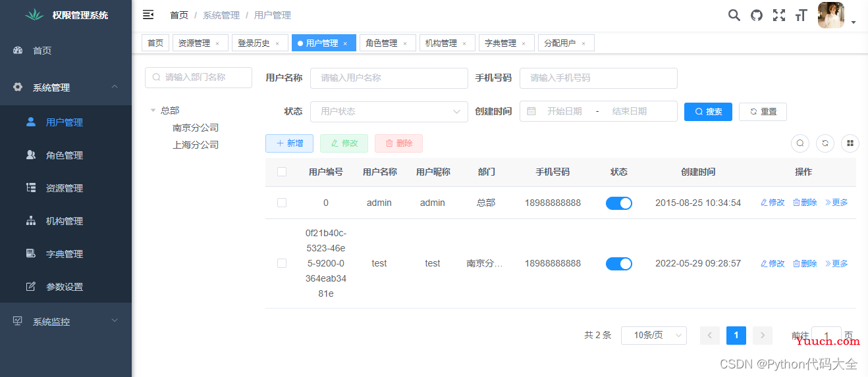
Task: Click the 字典管理 book icon
Action: 31,253
